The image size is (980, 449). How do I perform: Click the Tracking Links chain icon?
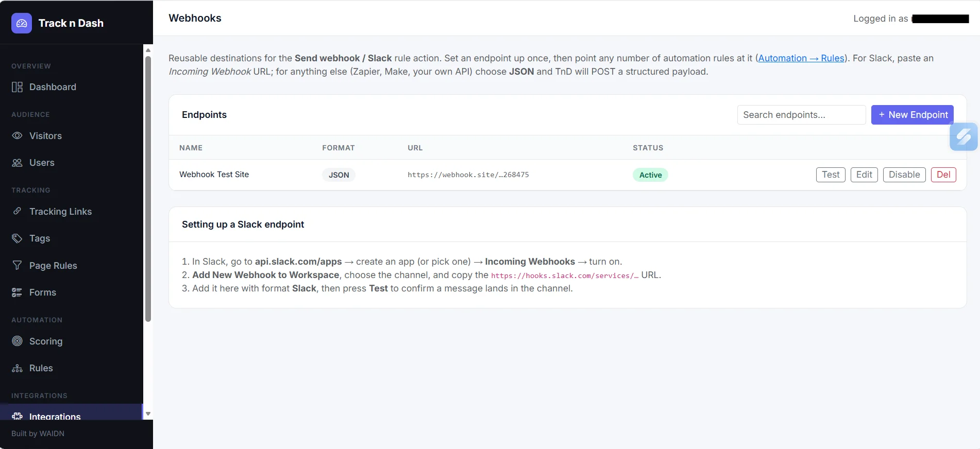pyautogui.click(x=17, y=211)
